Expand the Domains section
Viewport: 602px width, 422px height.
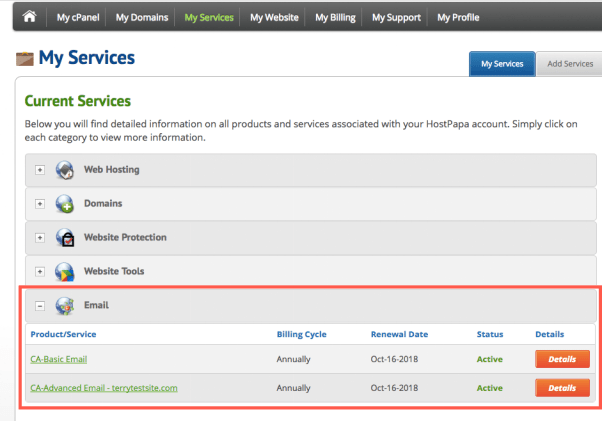(x=40, y=204)
